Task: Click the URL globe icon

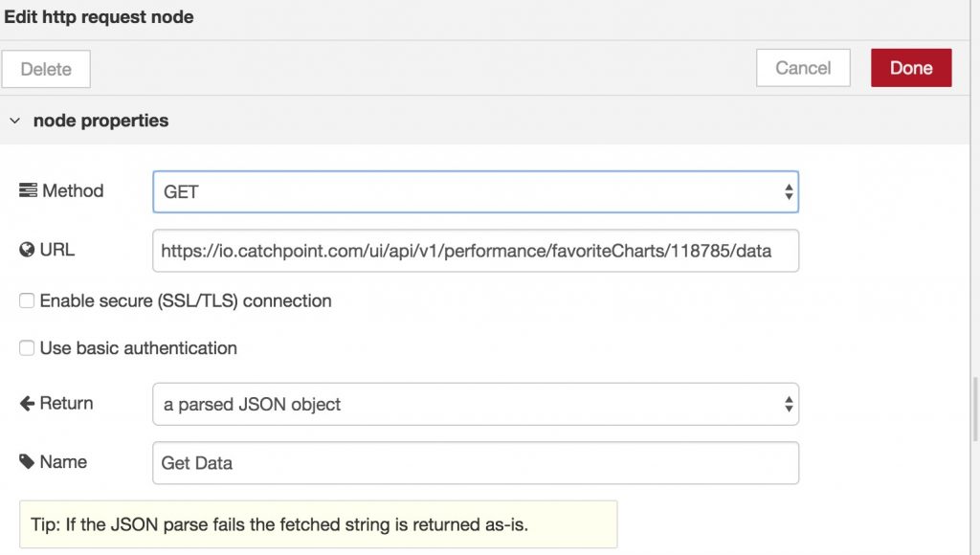Action: pos(27,250)
